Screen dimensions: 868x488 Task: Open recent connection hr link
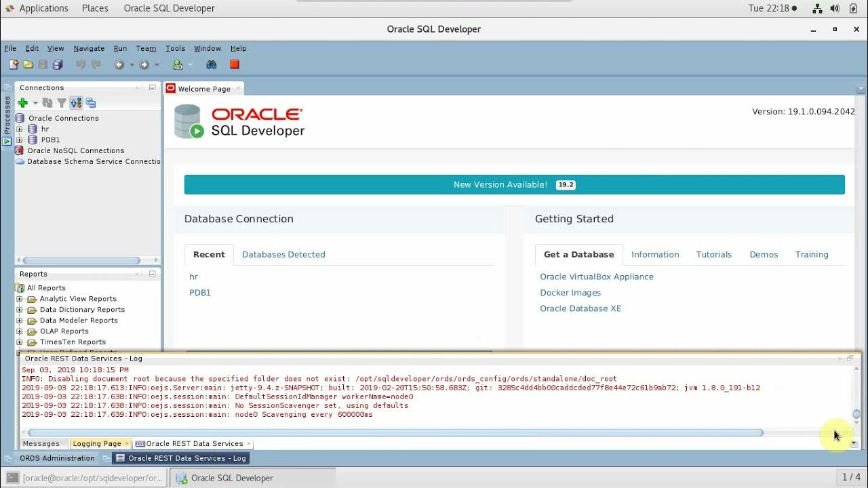[193, 277]
